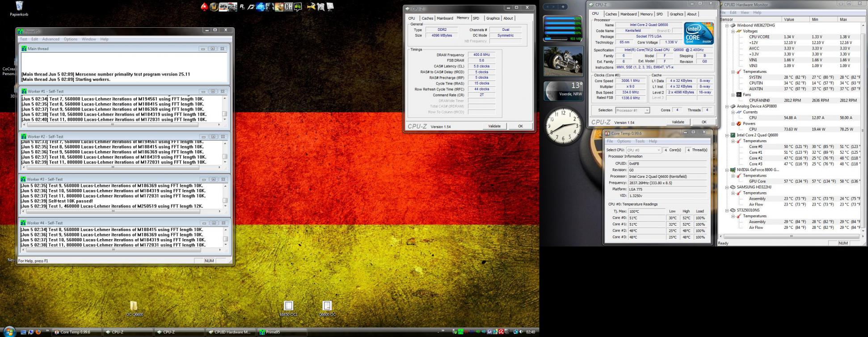Switch to Mainboard tab in the CPU-Z processor window
The height and width of the screenshot is (337, 868).
click(x=628, y=14)
